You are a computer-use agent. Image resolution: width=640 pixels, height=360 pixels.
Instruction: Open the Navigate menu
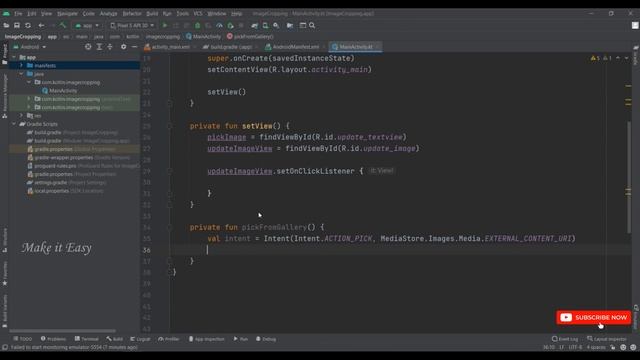(x=67, y=13)
